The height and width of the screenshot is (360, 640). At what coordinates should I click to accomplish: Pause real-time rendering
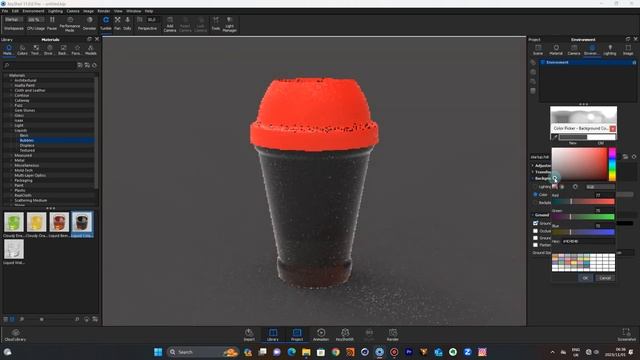pyautogui.click(x=52, y=23)
